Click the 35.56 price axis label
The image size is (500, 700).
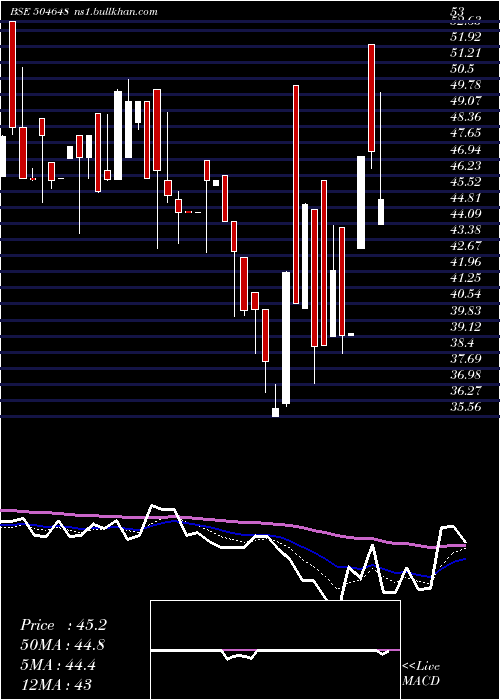point(466,407)
